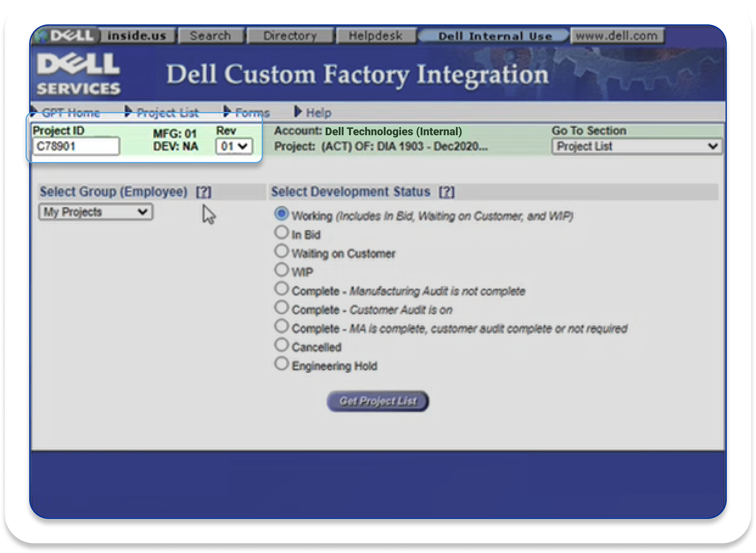
Task: Select the Engineering Hold radio button
Action: 282,364
